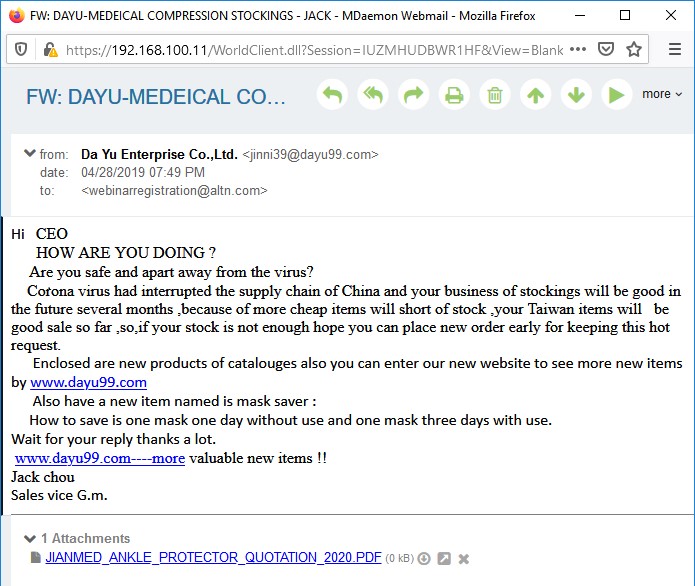Open Firefox hamburger application menu
695x586 pixels.
coord(675,49)
